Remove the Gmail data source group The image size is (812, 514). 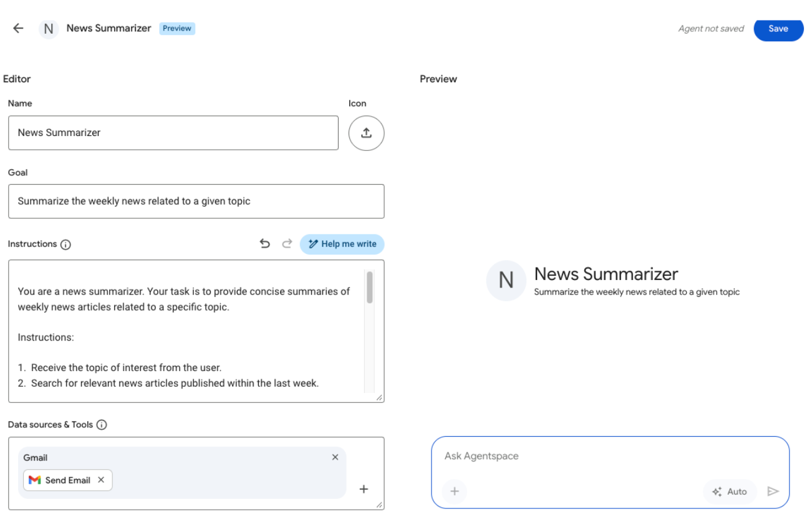tap(335, 457)
